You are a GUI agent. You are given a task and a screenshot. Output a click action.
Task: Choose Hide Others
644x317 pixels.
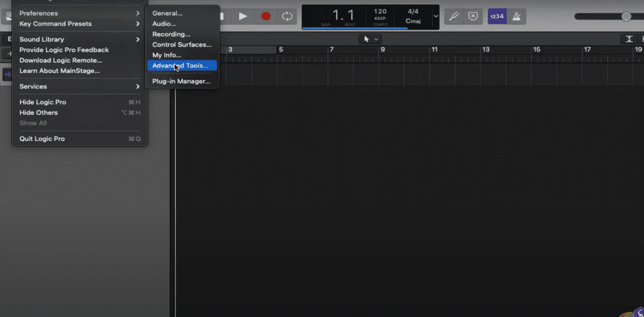click(80, 113)
